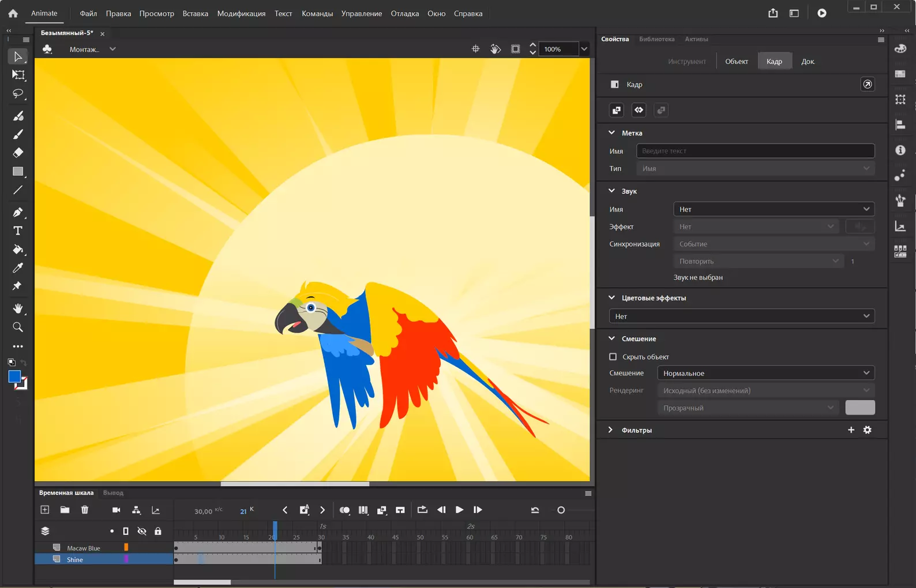
Task: Select the Lasso tool
Action: (18, 93)
